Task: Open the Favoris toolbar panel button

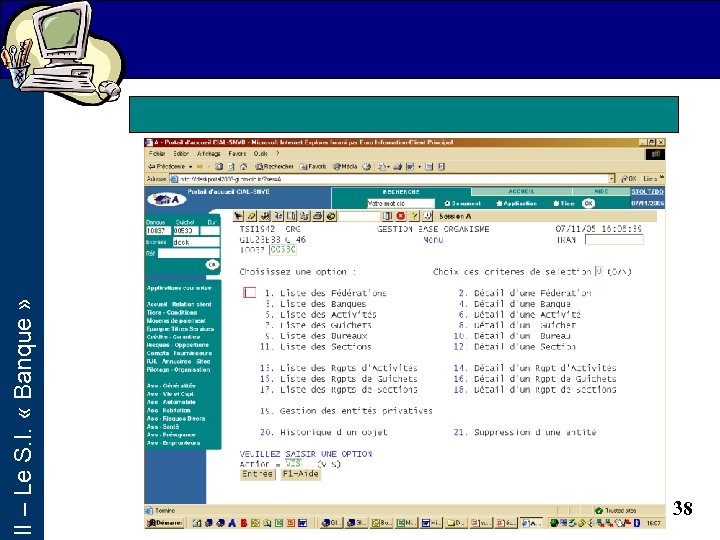Action: [313, 167]
